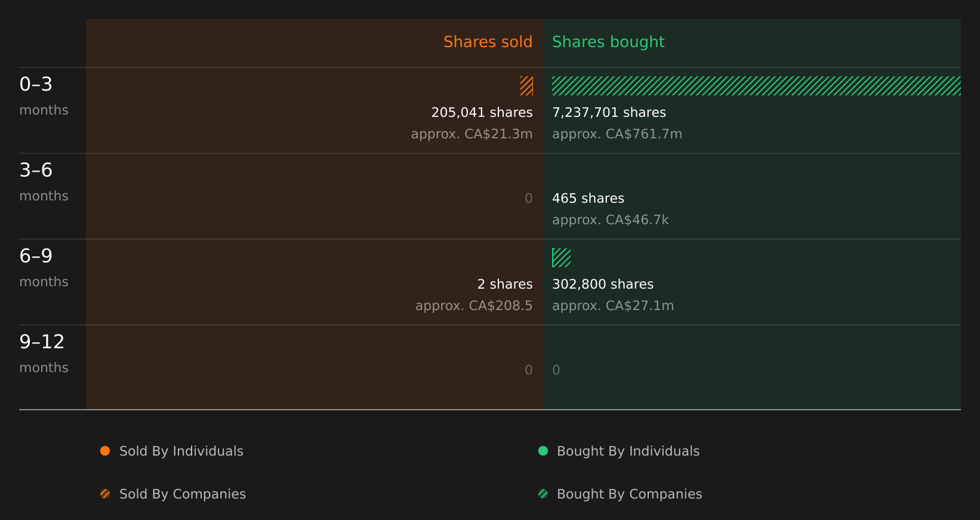The image size is (980, 520).
Task: Click the approx. CA$27.1m value
Action: pyautogui.click(x=613, y=306)
